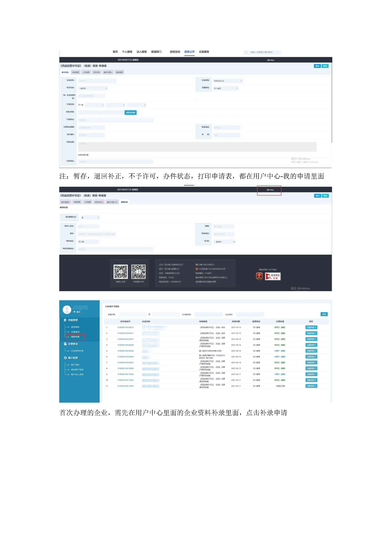Screen dimensions: 392x555
Task: Select the 政务公开 nav item
Action: 189,52
